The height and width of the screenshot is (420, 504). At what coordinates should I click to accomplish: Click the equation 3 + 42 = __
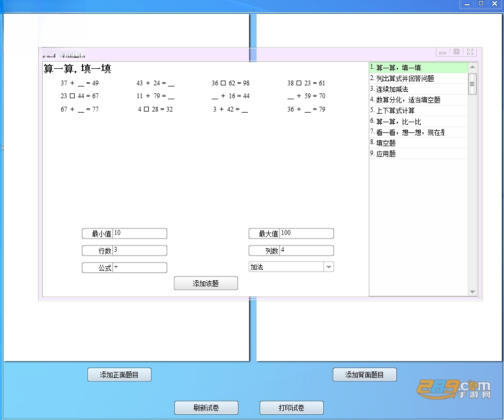point(230,109)
